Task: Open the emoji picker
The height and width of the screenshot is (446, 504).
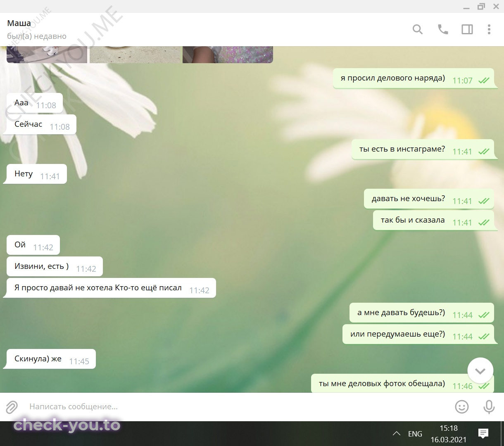Action: [x=462, y=407]
